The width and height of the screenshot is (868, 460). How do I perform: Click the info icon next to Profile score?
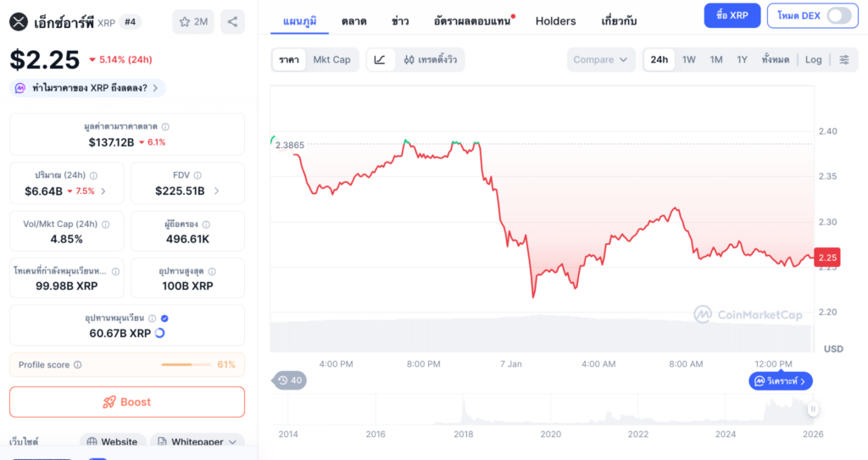click(78, 365)
